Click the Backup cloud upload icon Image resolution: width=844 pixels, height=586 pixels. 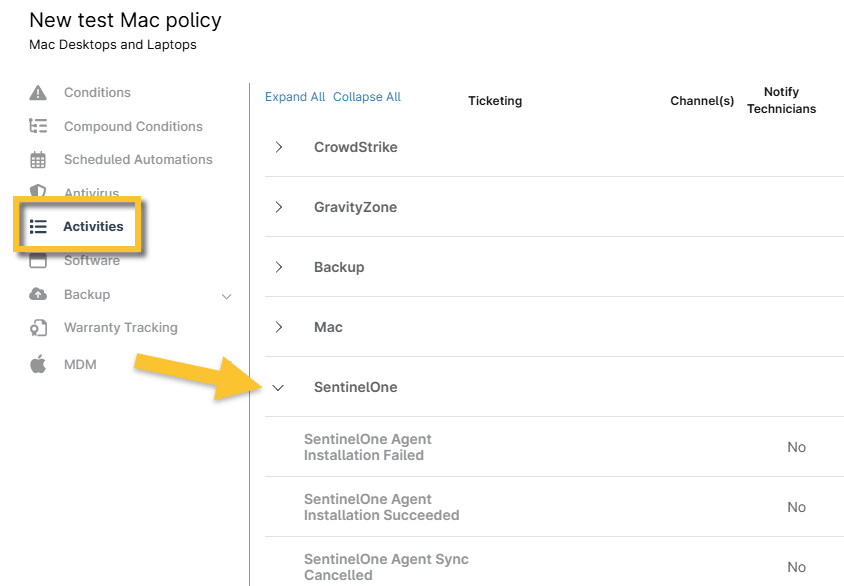click(38, 294)
